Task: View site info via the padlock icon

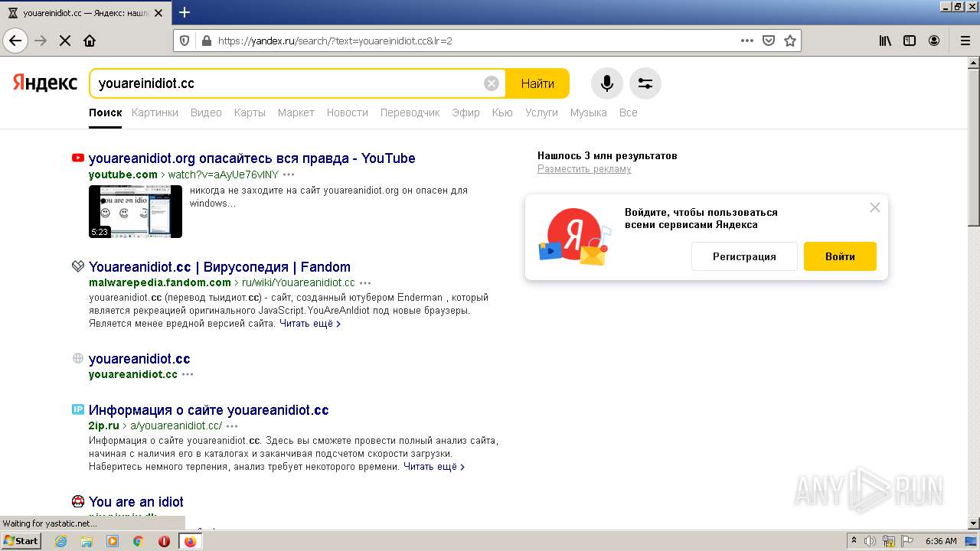Action: click(206, 41)
